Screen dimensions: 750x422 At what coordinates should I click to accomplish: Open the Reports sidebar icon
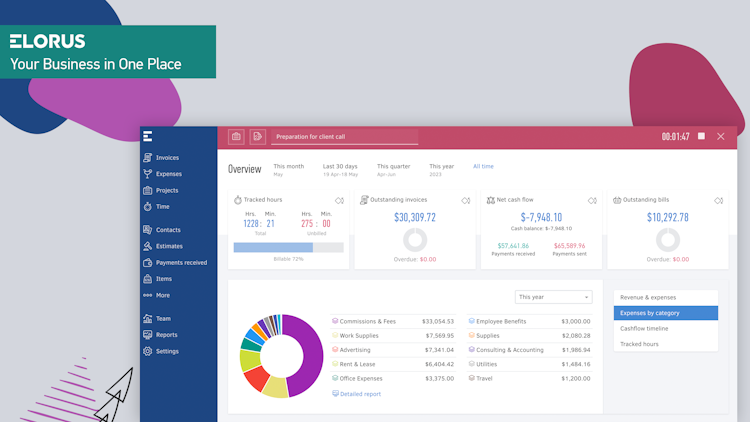click(148, 334)
